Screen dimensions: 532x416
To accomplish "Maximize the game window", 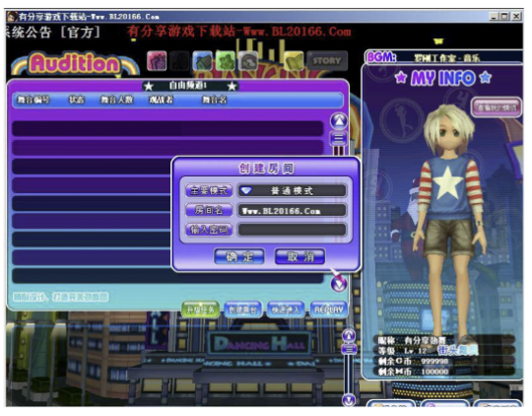I will [504, 16].
